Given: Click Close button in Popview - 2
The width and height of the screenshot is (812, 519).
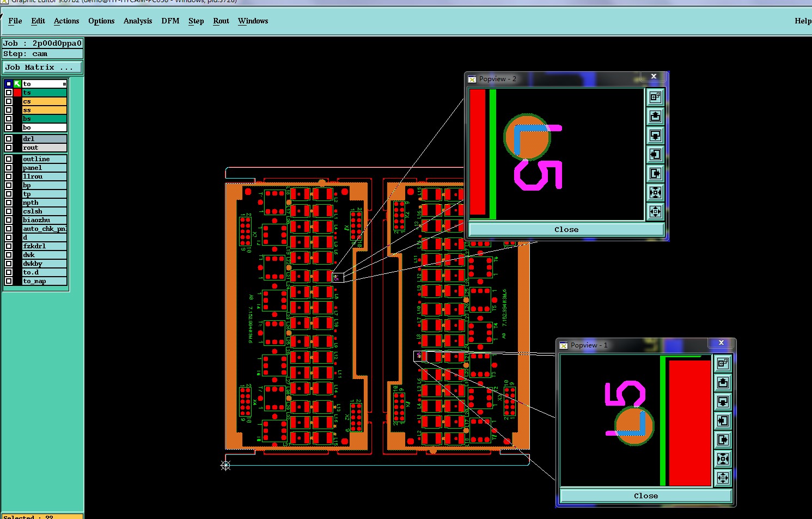Looking at the screenshot, I should pyautogui.click(x=566, y=230).
